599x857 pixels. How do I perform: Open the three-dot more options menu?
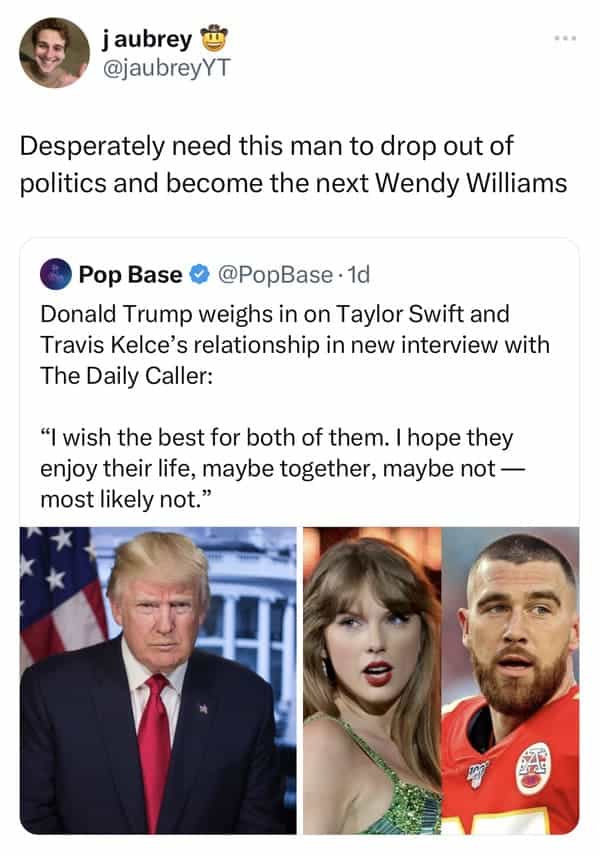pyautogui.click(x=565, y=38)
